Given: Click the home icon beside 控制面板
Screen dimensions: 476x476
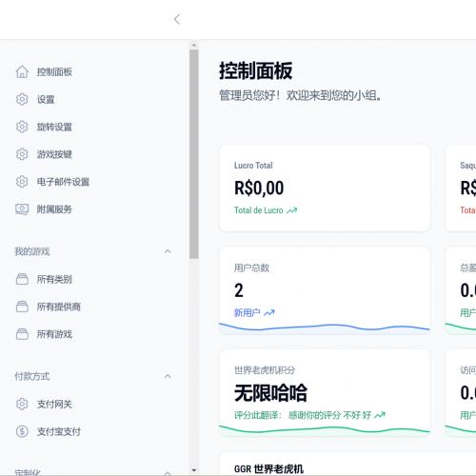Looking at the screenshot, I should coord(22,71).
